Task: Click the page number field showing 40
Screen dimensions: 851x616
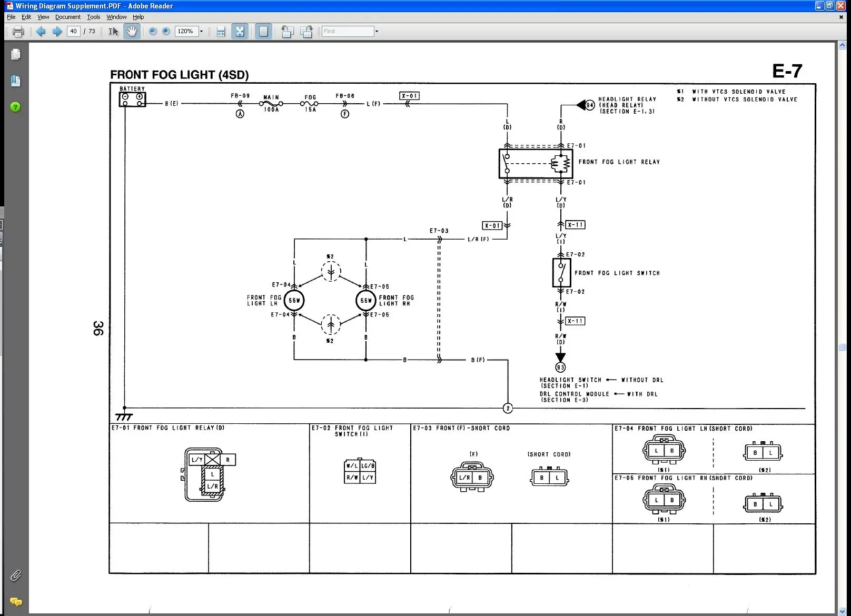Action: [x=73, y=31]
